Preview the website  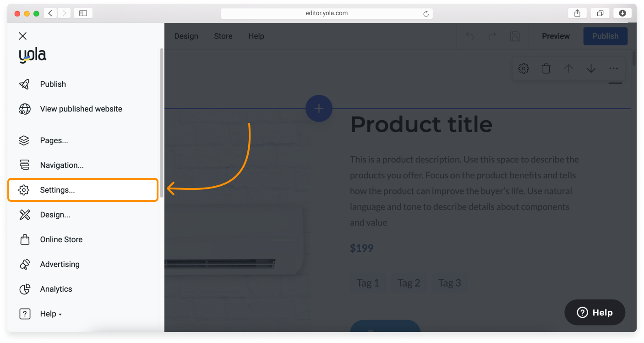[556, 36]
